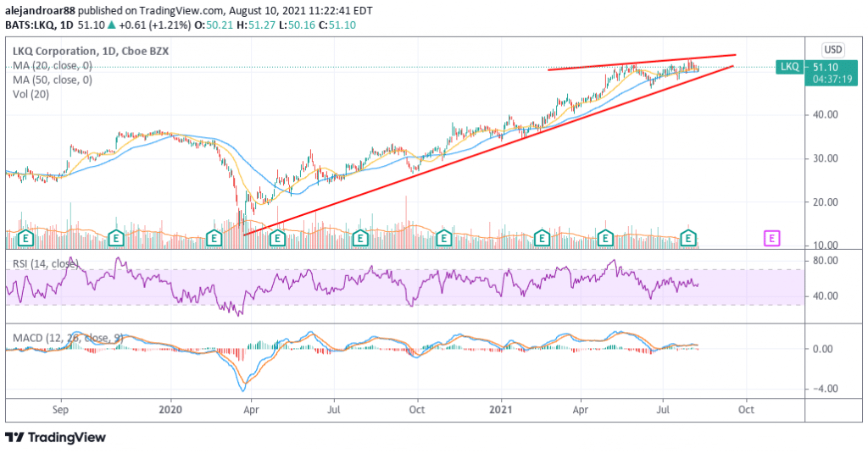This screenshot has height=453, width=868.
Task: Click the MACD (12, 26, close, 9) legend
Action: tap(68, 338)
